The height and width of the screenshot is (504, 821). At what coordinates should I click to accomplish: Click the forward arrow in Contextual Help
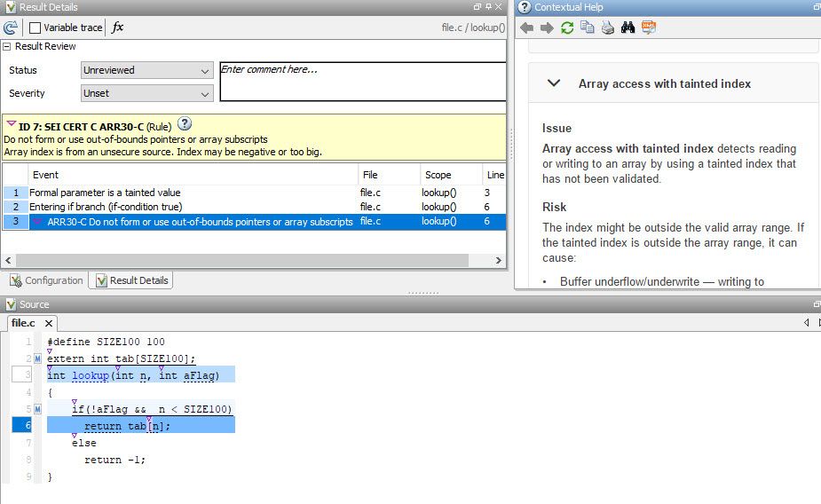[x=546, y=28]
